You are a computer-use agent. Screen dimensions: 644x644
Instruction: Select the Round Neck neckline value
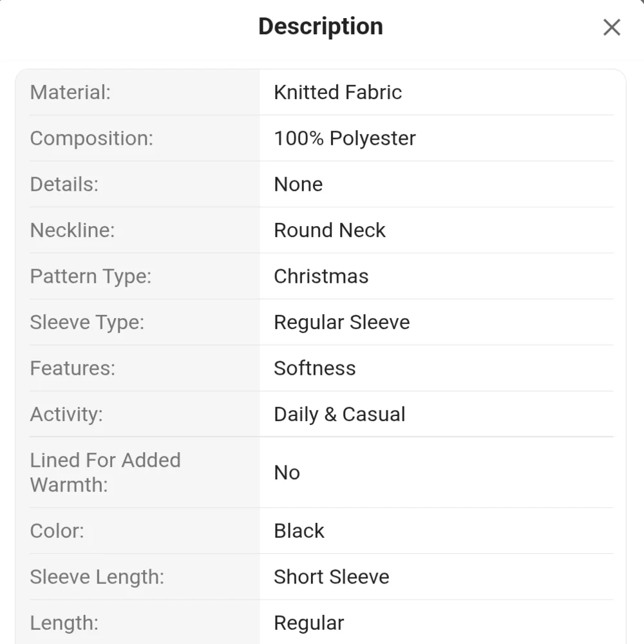(x=329, y=231)
